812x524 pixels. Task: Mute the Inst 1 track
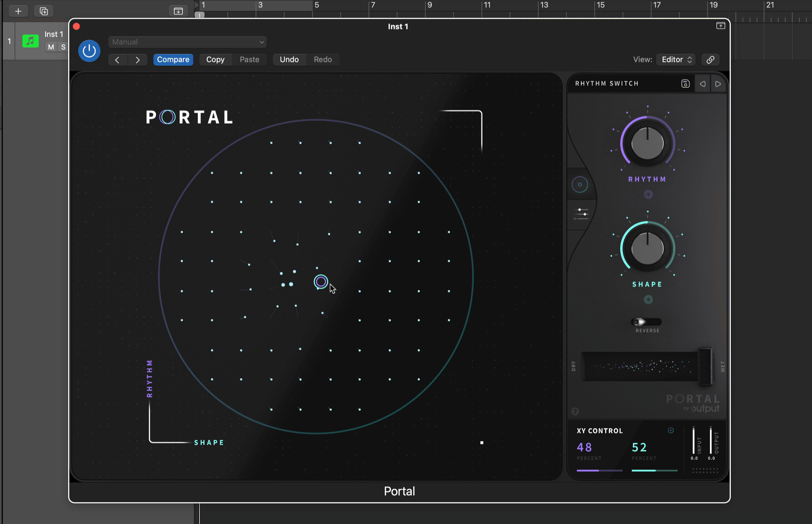point(51,47)
